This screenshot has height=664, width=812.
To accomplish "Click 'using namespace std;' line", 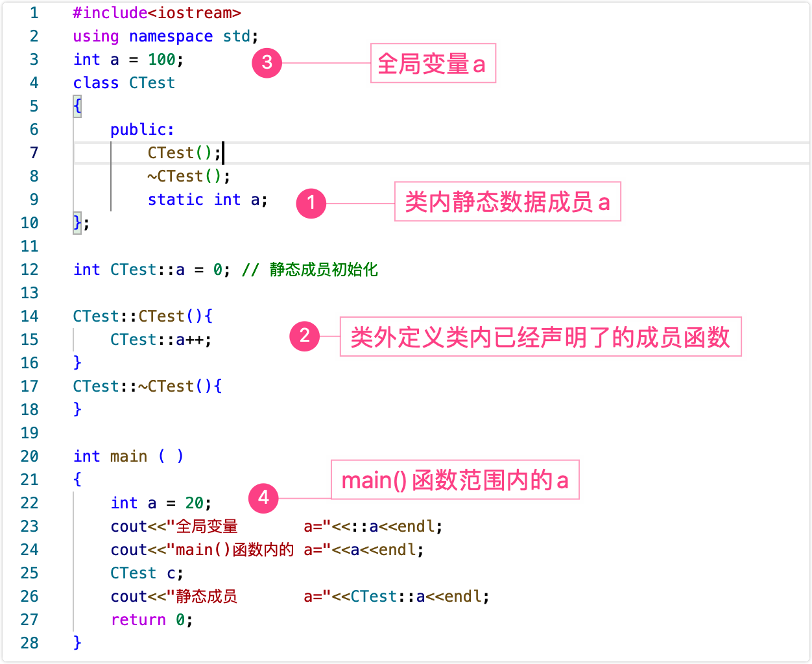I will coord(166,36).
